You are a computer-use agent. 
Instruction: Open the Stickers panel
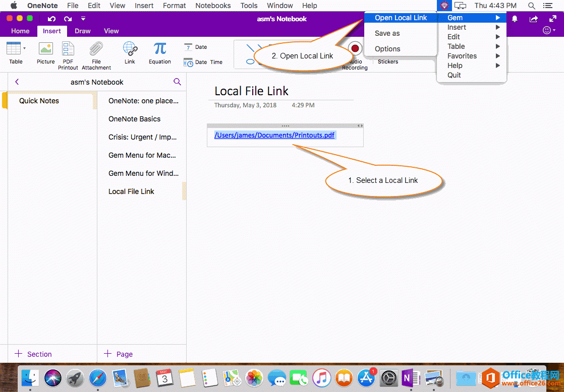387,61
